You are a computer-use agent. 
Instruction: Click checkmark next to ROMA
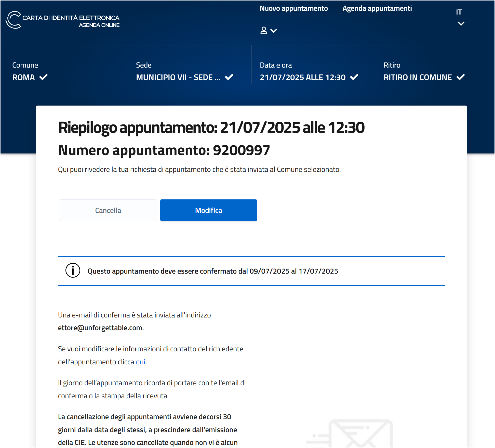coord(44,77)
